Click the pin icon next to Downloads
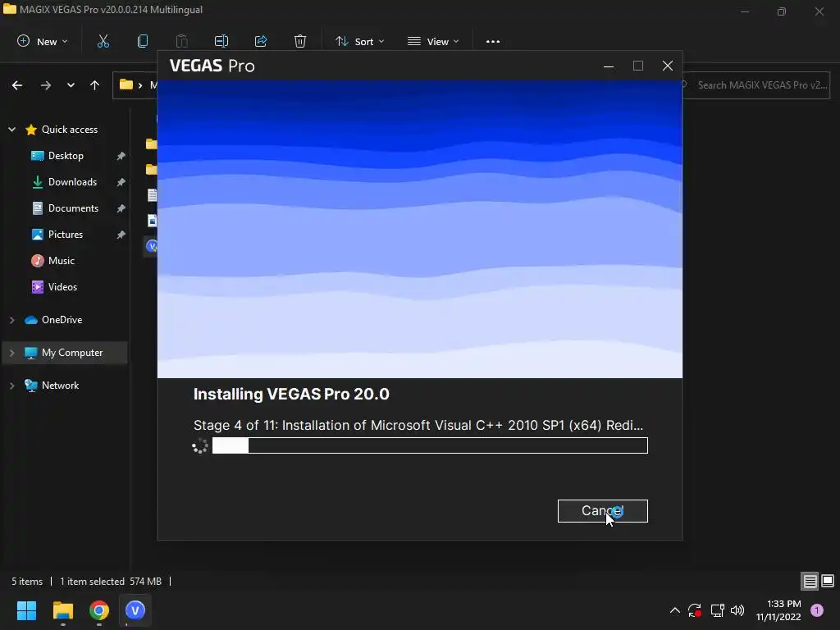Screen dimensions: 840x630 [x=121, y=182]
